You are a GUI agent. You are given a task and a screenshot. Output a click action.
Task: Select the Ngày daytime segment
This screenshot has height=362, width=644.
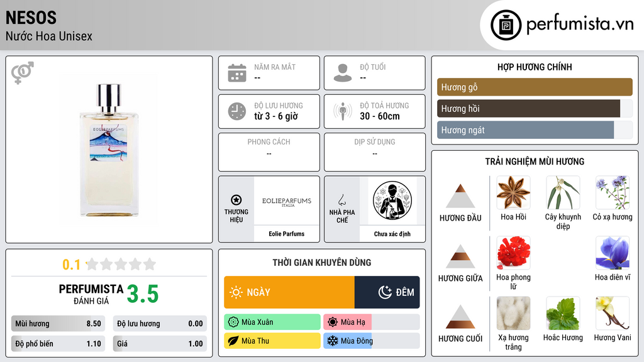pos(289,292)
